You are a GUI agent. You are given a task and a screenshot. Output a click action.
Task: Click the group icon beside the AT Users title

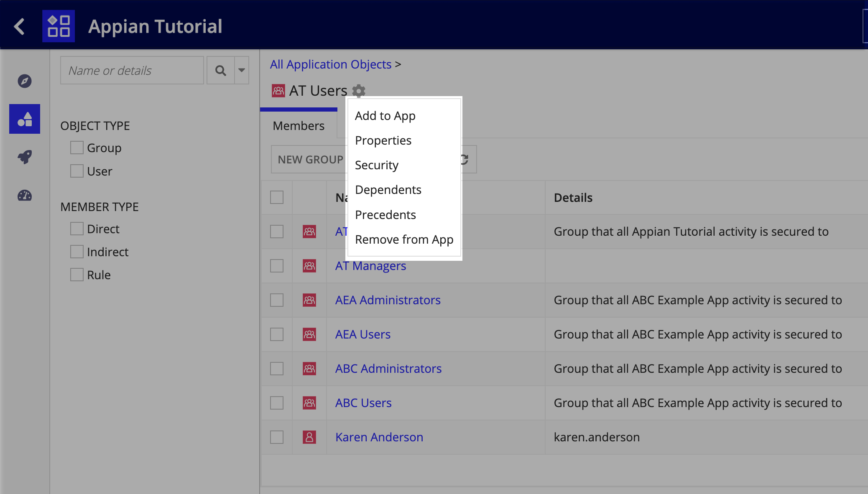[x=278, y=91]
